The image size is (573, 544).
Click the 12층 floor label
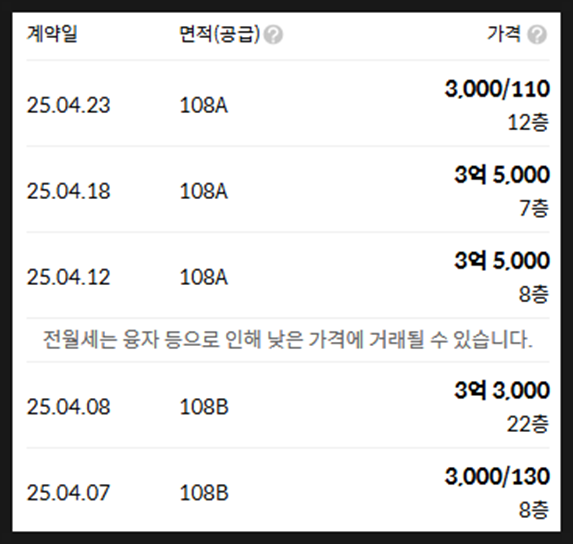(x=528, y=122)
